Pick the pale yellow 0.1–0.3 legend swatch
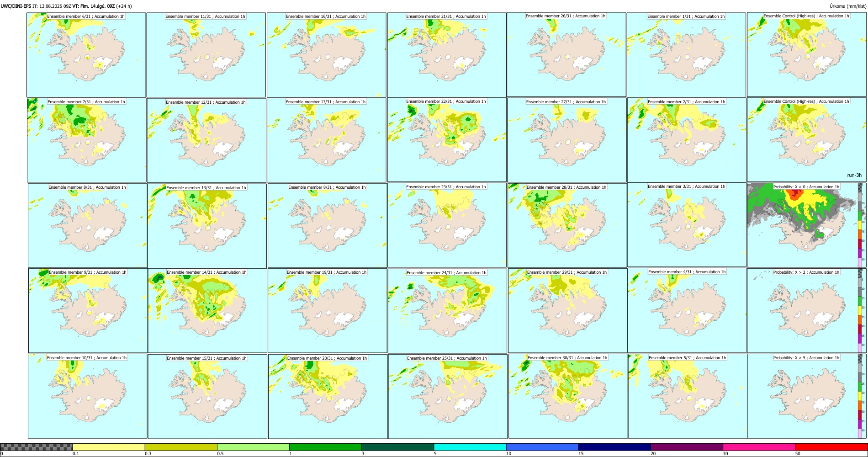Image resolution: width=868 pixels, height=457 pixels. click(109, 447)
